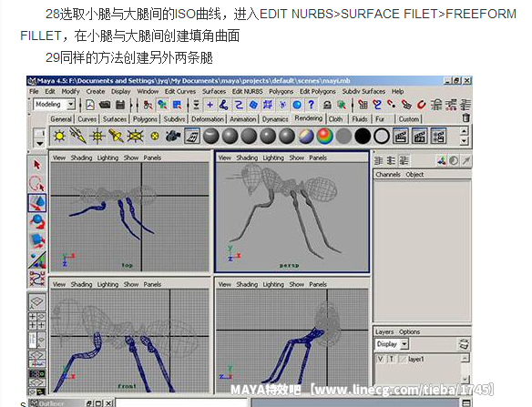Image resolution: width=532 pixels, height=407 pixels.
Task: Create a spot light from the shelf
Action: [x=116, y=136]
